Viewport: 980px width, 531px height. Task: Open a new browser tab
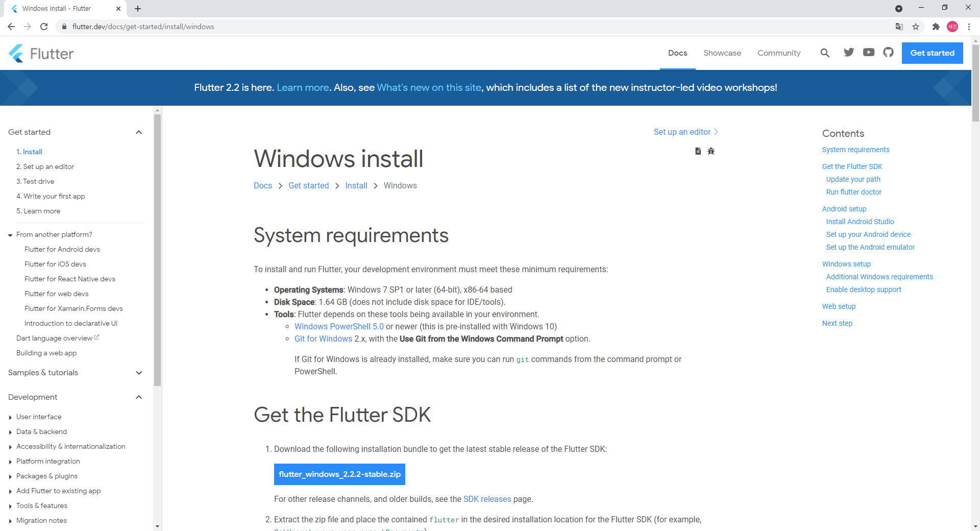click(138, 9)
